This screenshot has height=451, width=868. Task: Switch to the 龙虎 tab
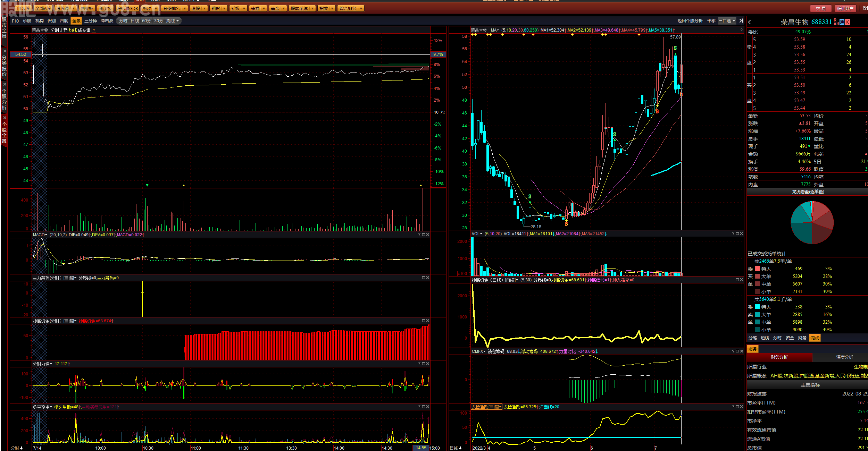click(x=815, y=338)
